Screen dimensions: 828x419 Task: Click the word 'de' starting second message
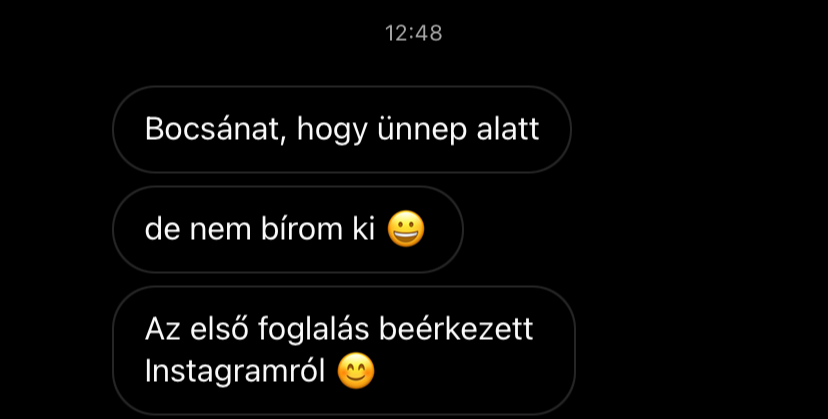pyautogui.click(x=162, y=229)
